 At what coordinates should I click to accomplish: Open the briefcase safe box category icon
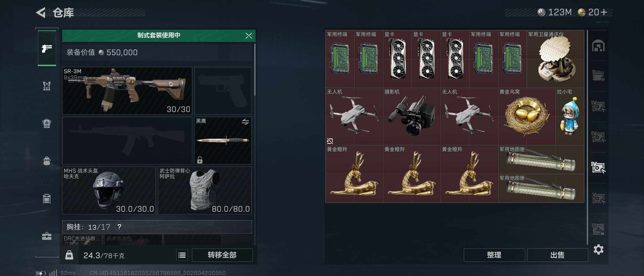[47, 236]
